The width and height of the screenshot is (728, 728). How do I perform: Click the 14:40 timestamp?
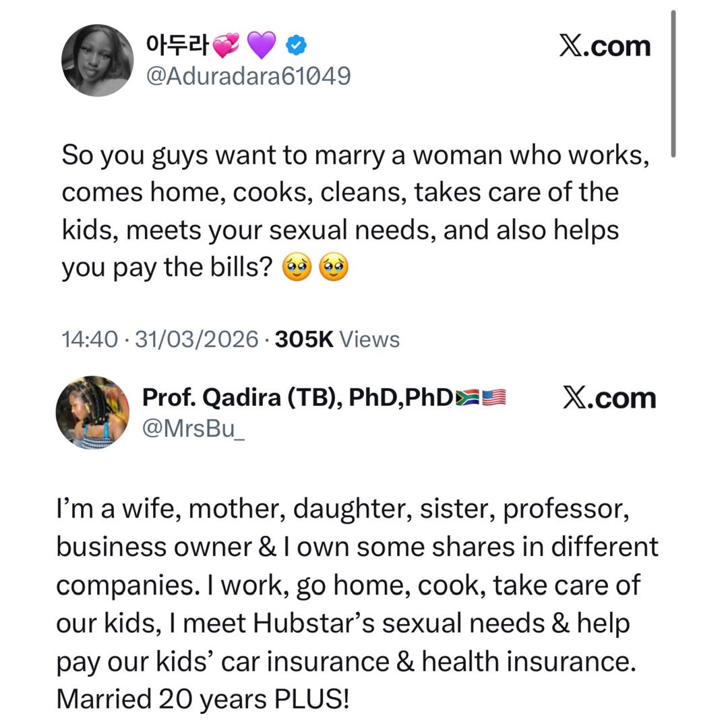coord(90,339)
